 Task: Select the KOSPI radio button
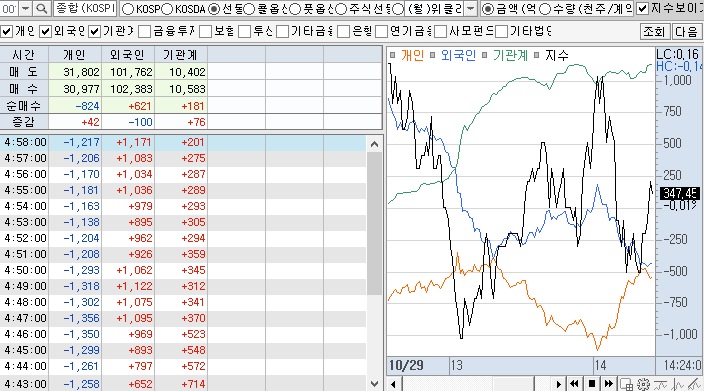(128, 9)
